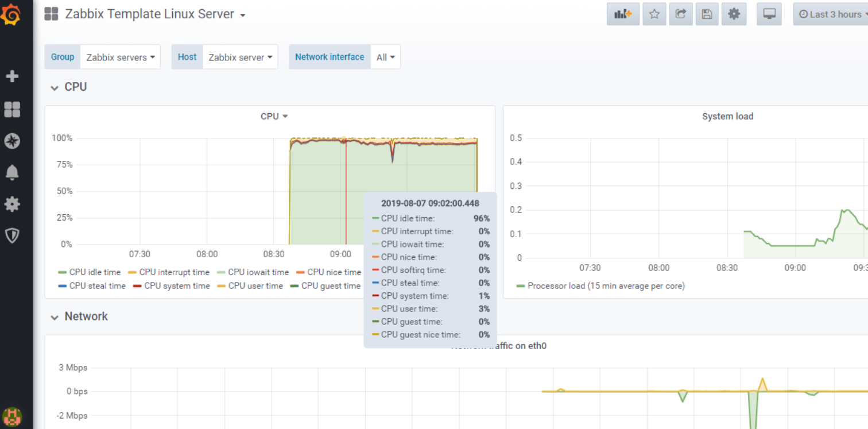Screen dimensions: 868x429
Task: Click the 0.5 label on System load axis
Action: (x=516, y=138)
